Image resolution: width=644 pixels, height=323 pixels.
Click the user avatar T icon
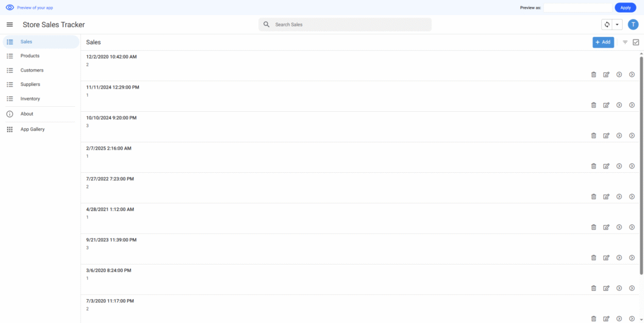633,25
